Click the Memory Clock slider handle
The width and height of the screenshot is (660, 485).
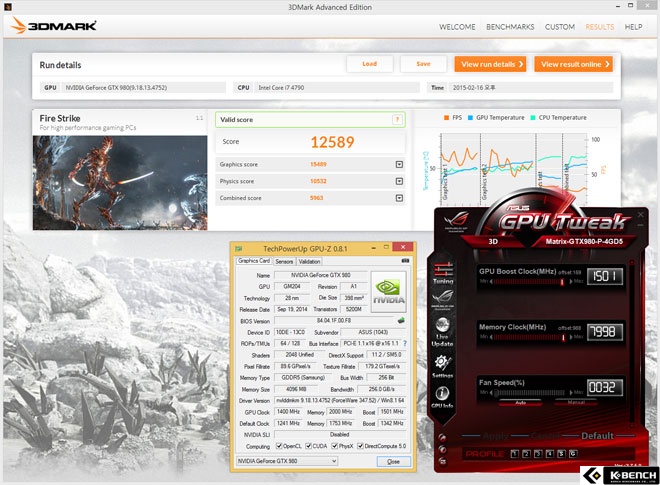point(563,337)
